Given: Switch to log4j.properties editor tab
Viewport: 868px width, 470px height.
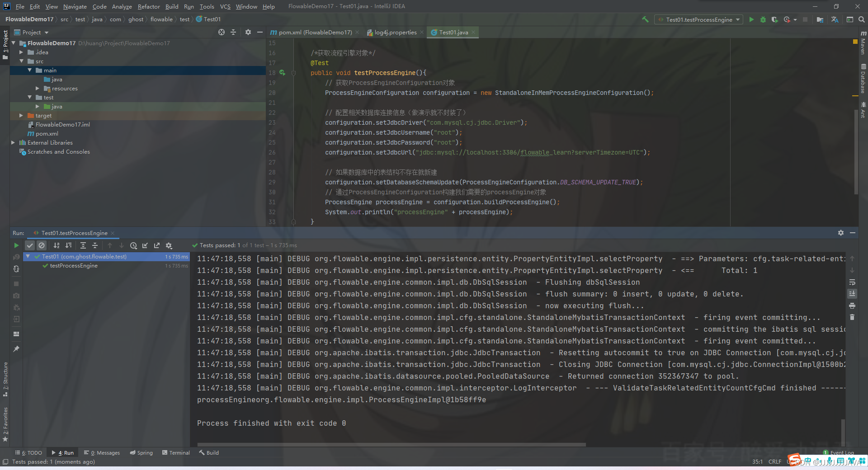Looking at the screenshot, I should point(395,32).
